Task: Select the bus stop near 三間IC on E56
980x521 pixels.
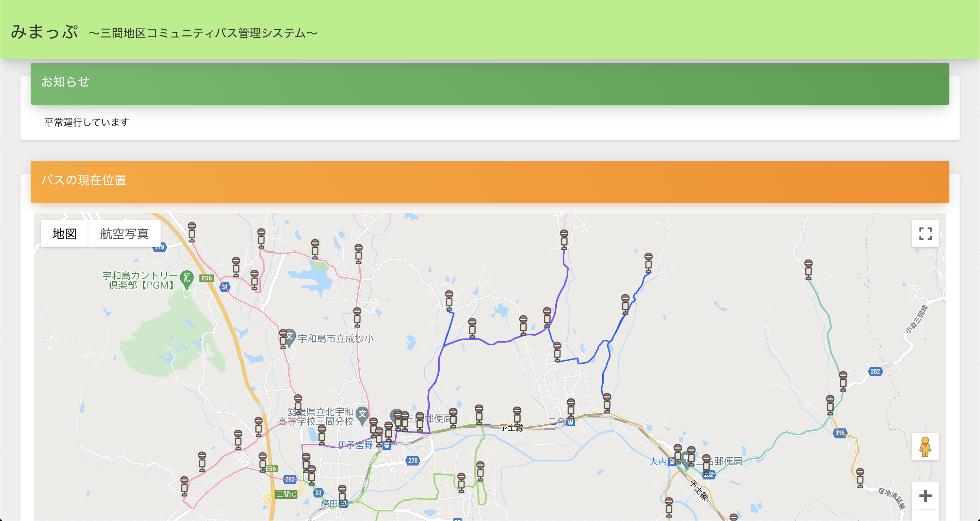Action: (x=262, y=462)
